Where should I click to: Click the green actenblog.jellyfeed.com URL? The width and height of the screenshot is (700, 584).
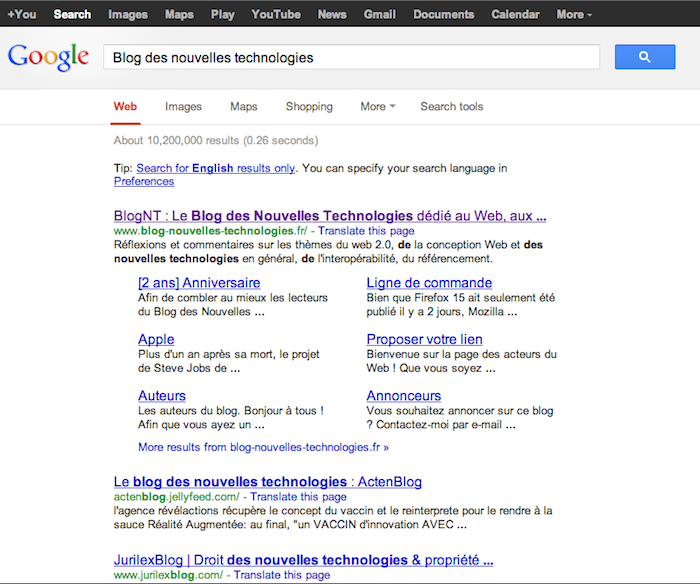coord(176,496)
